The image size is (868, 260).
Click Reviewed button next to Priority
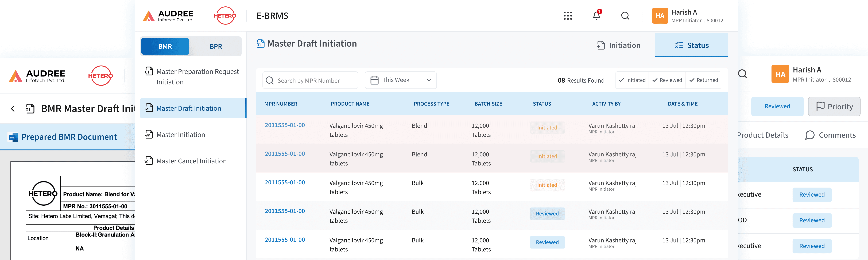[777, 107]
